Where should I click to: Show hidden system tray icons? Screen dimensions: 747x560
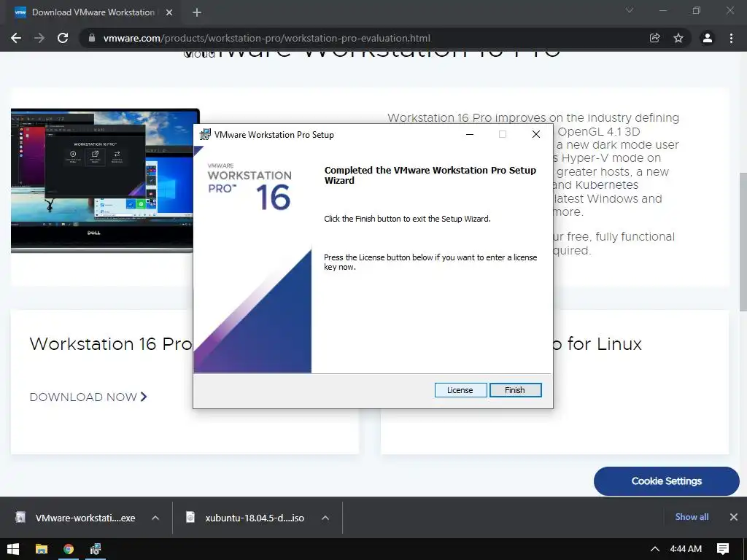(655, 549)
